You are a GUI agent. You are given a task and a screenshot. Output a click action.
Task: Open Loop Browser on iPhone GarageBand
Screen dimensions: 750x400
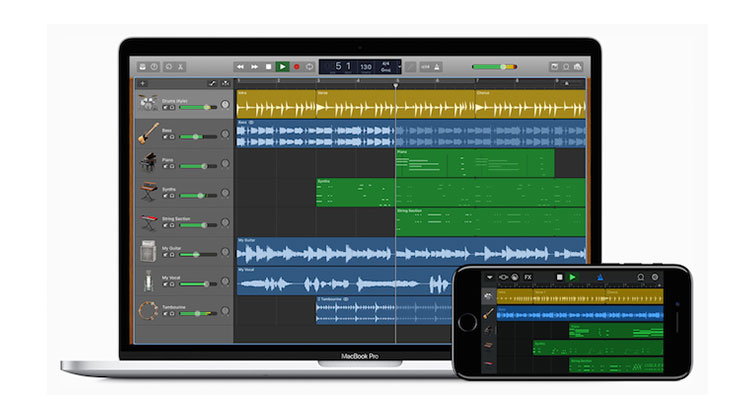point(640,277)
